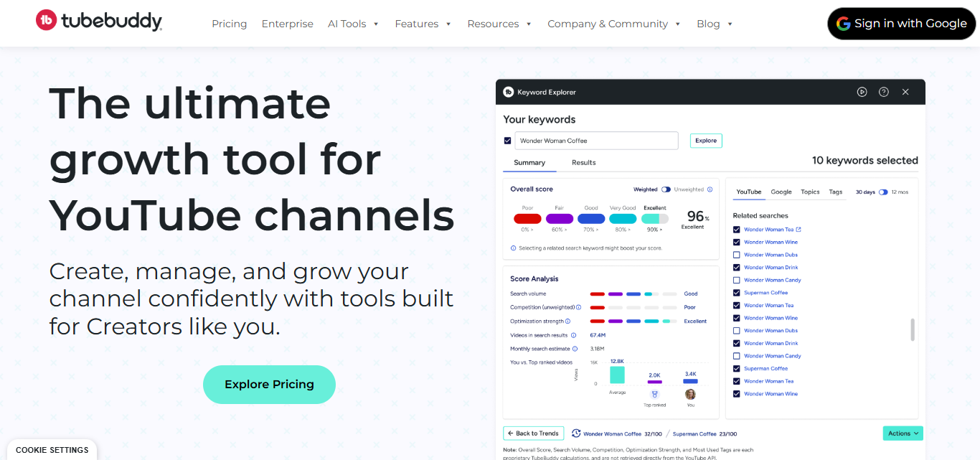Viewport: 980px width, 460px height.
Task: Click the Back to Trends button
Action: pyautogui.click(x=533, y=433)
